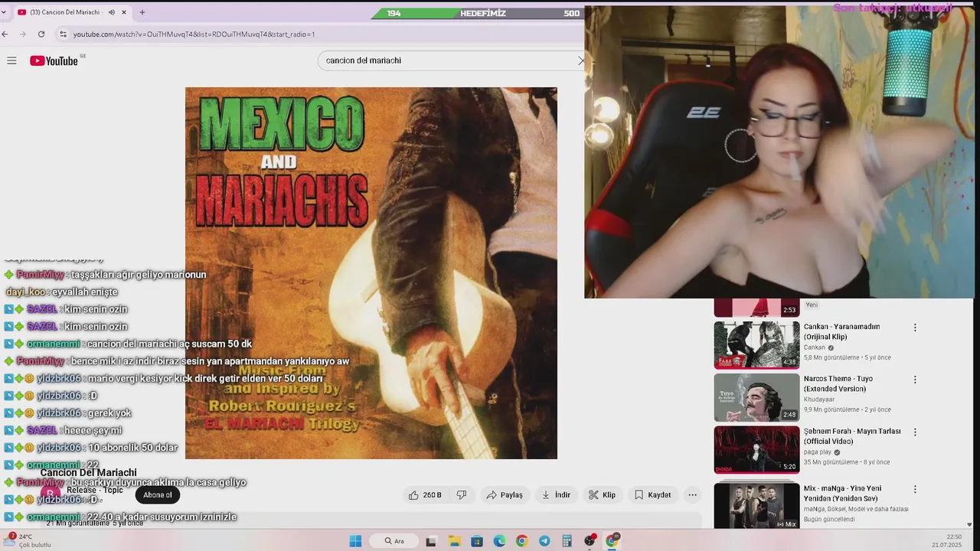Image resolution: width=980 pixels, height=551 pixels.
Task: Open the 24°C weather widget
Action: click(29, 540)
